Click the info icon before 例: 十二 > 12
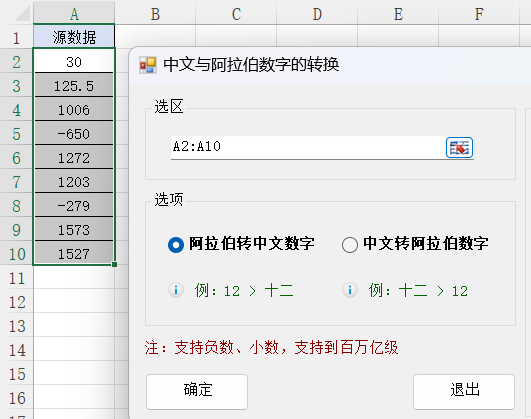531x419 pixels. [x=350, y=290]
